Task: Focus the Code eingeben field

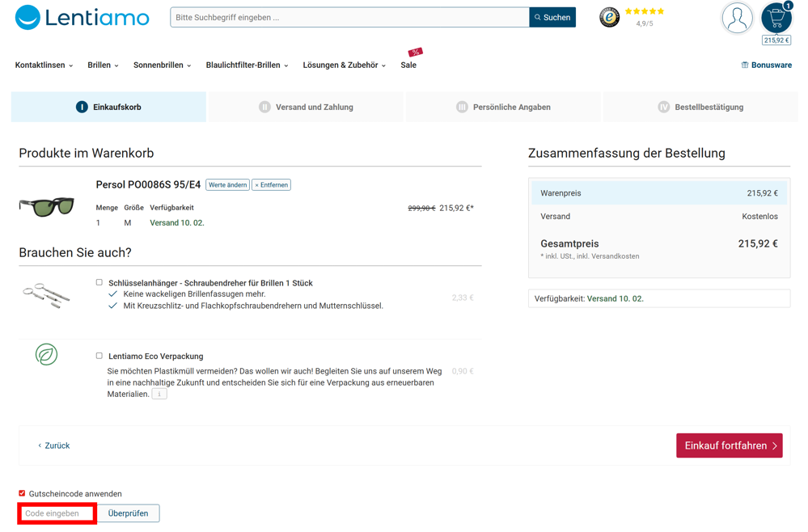Action: click(57, 513)
